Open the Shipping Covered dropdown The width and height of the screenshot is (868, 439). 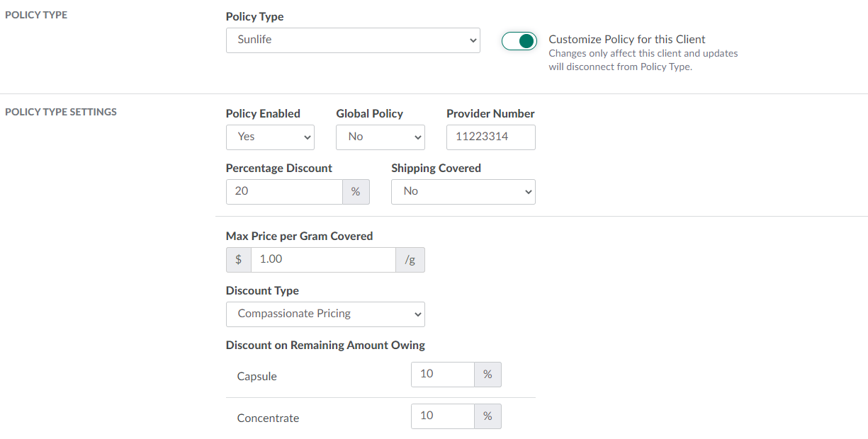(463, 192)
